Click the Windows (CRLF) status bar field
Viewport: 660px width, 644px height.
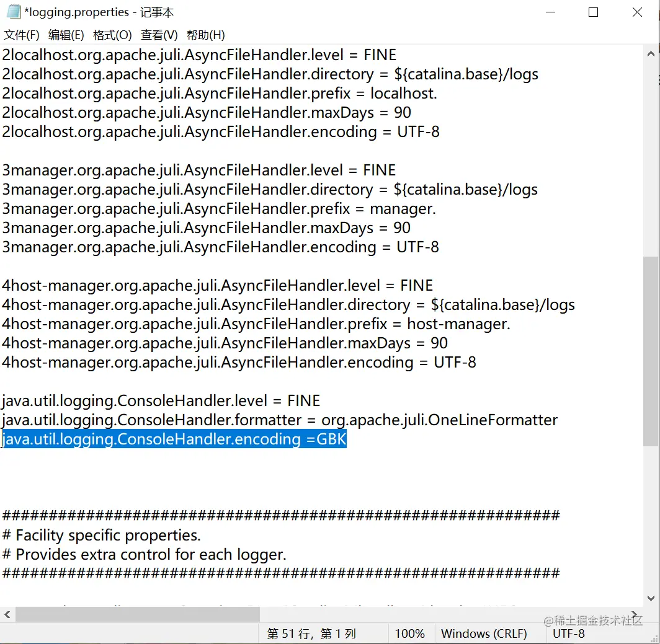pos(484,633)
